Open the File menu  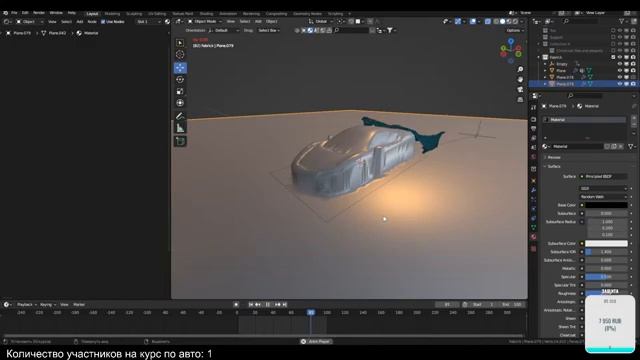pos(14,13)
